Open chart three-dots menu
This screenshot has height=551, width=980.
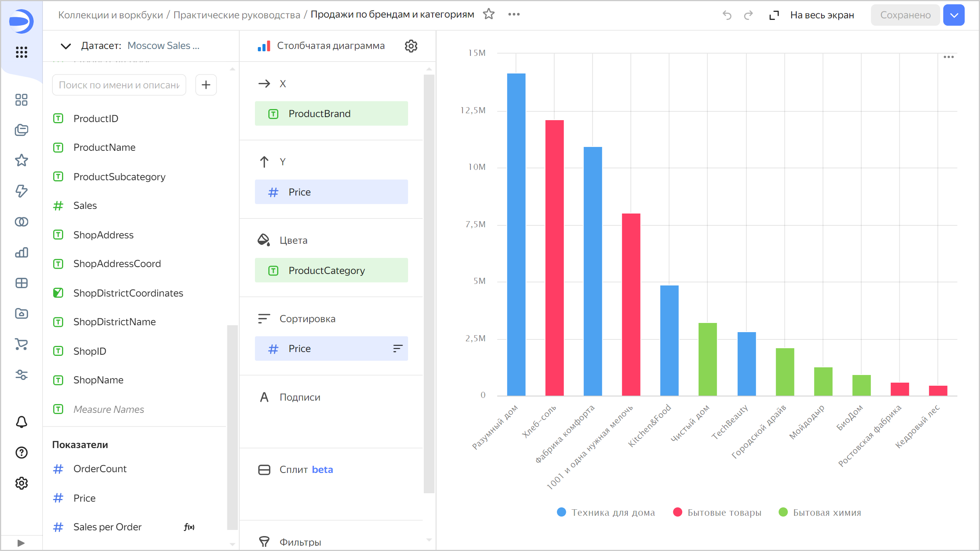click(x=949, y=57)
